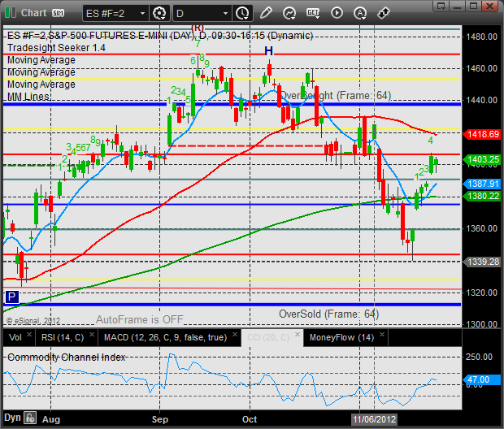The image size is (504, 429).
Task: Click the Commodity Channel Index label
Action: pos(66,357)
